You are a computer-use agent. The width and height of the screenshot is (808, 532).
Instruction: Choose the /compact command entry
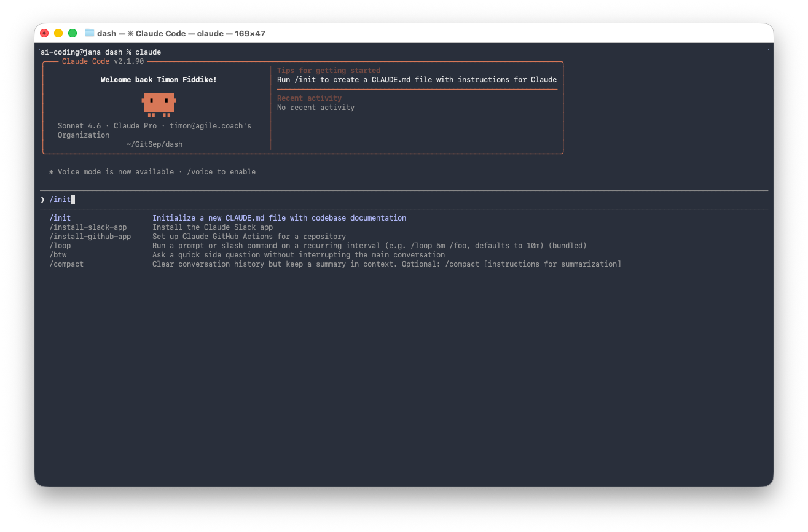[66, 264]
